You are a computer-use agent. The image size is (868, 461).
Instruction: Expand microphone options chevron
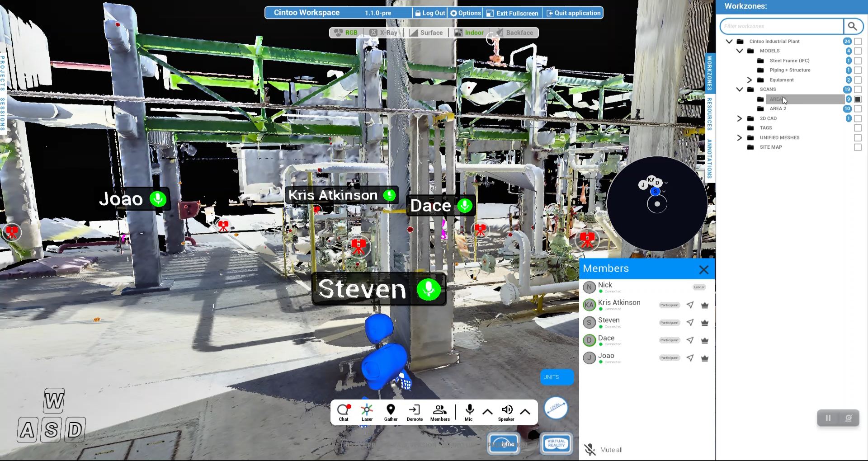click(487, 412)
